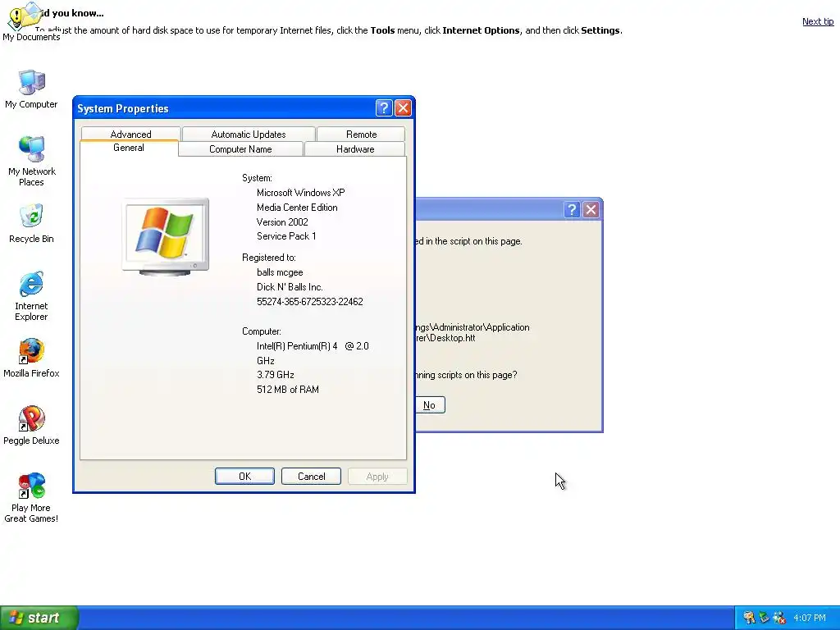
Task: Close the script error dialog
Action: pyautogui.click(x=591, y=209)
